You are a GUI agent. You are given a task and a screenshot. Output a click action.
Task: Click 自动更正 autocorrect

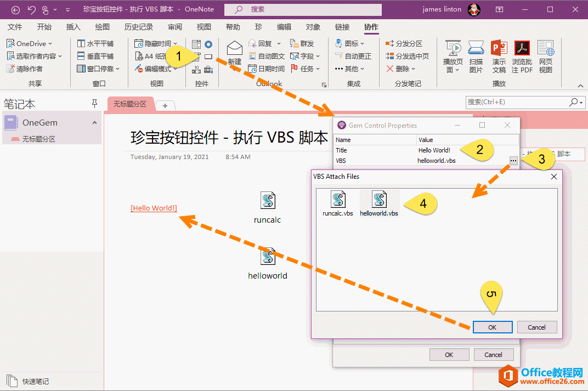coord(353,56)
